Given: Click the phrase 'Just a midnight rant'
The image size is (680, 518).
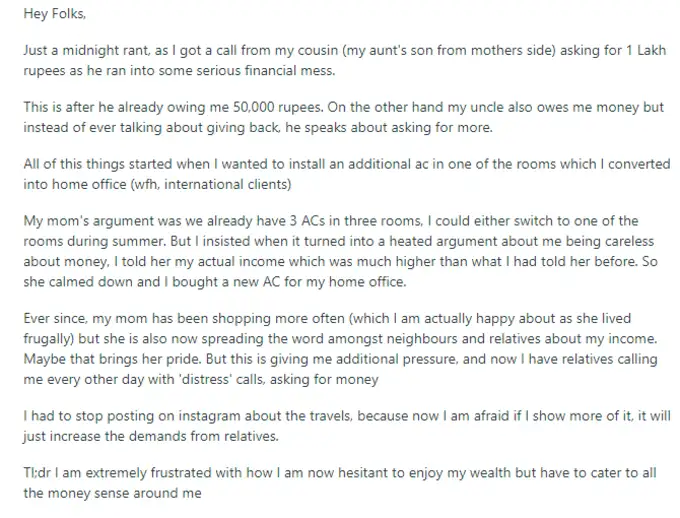Looking at the screenshot, I should (x=83, y=50).
